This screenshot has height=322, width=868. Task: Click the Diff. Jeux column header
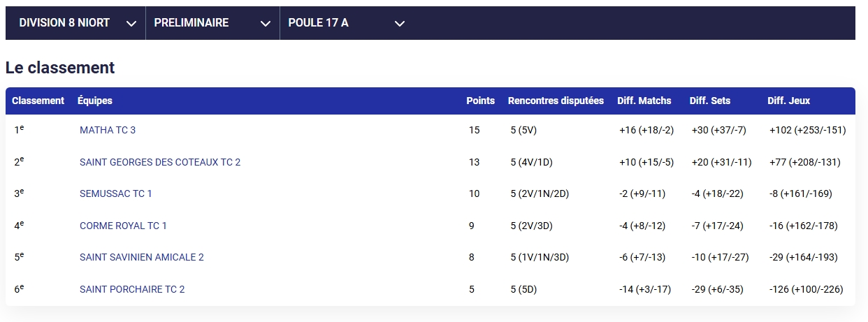point(789,101)
